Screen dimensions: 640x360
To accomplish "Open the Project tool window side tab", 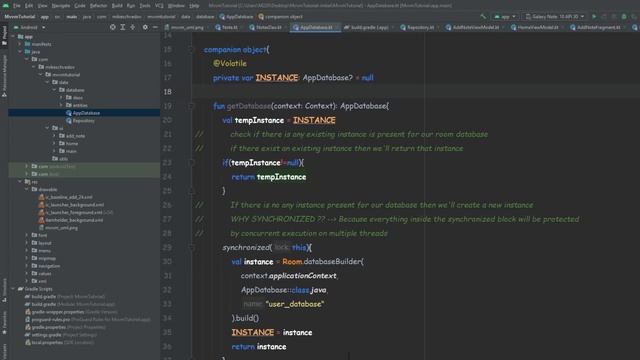I will 4,36.
